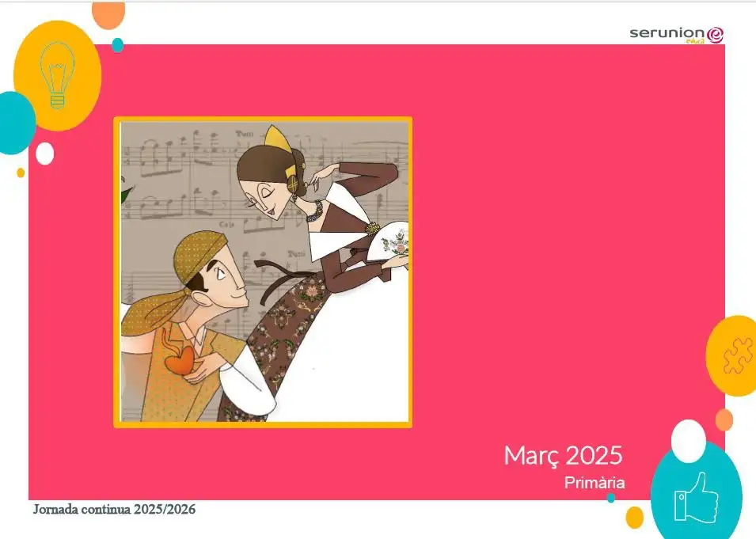Select the 'Primària' subtitle text
This screenshot has width=756, height=539.
595,483
